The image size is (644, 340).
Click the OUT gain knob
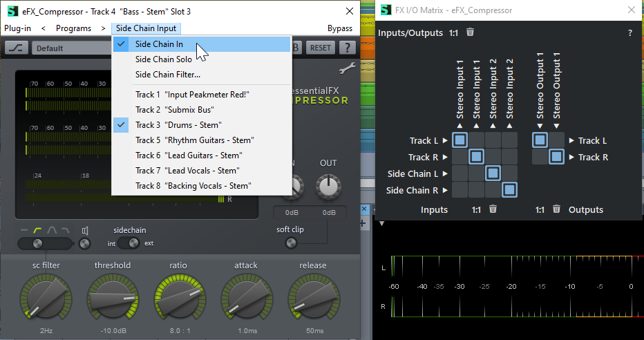[x=329, y=187]
